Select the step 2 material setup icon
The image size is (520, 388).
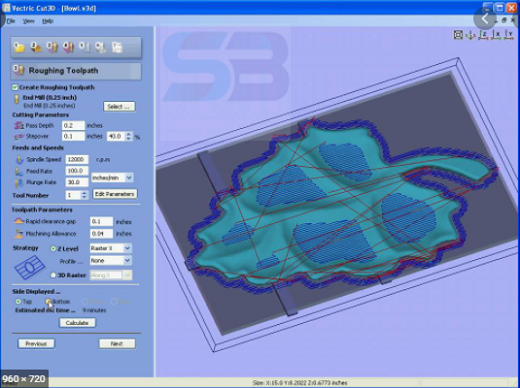(x=36, y=47)
